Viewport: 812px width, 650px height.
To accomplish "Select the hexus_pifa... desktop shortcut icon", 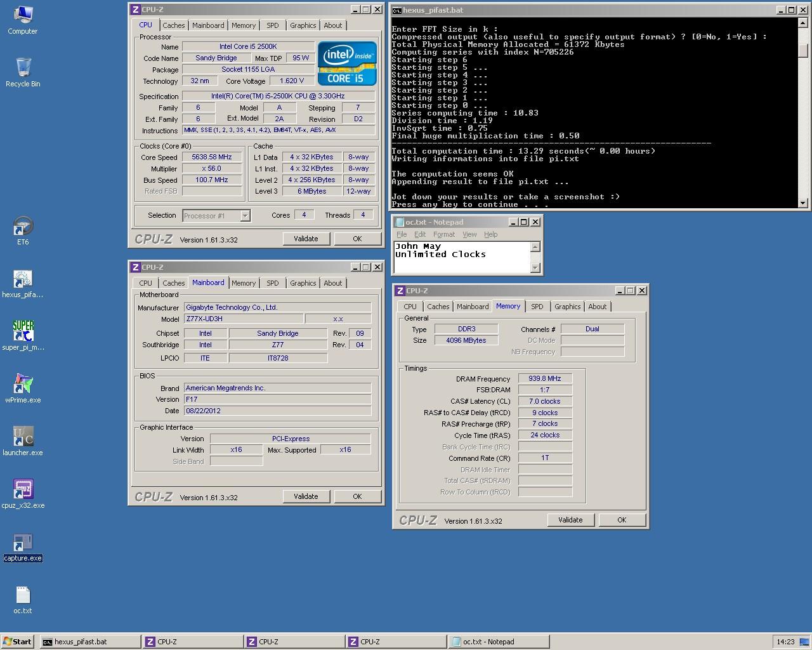I will click(x=23, y=284).
